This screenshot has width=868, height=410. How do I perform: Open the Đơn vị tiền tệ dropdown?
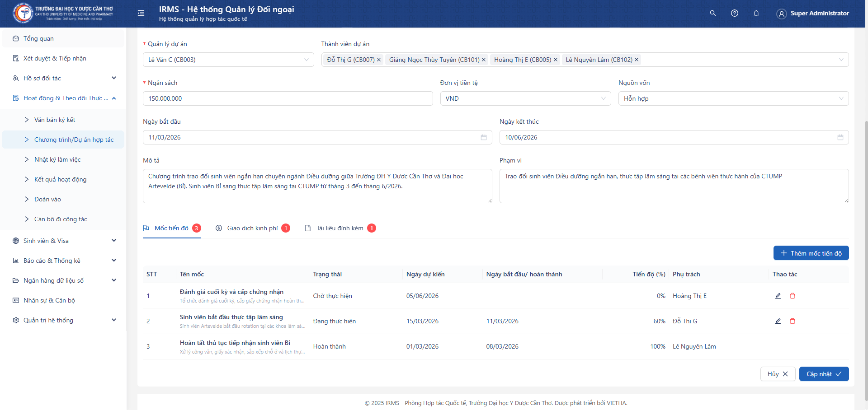click(525, 98)
